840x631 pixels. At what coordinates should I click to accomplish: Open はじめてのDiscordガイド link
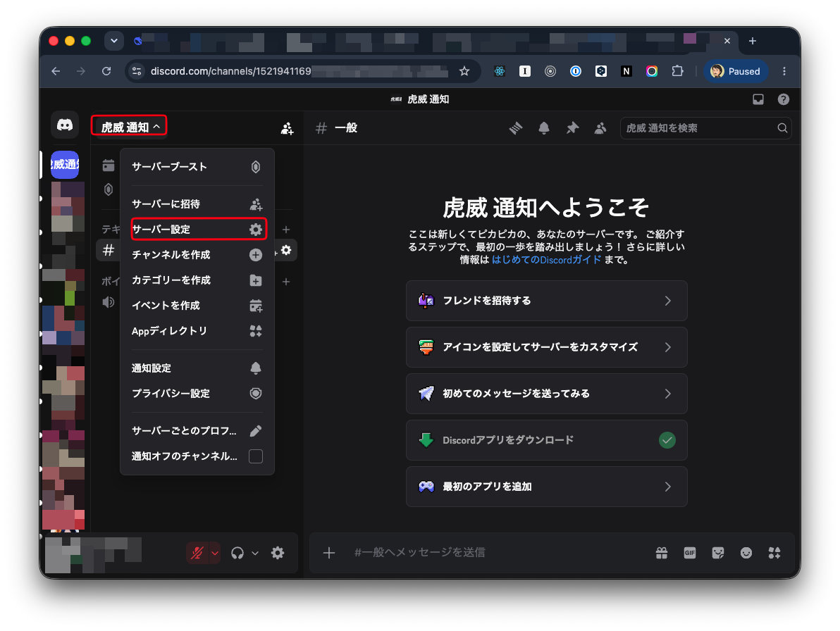tap(546, 260)
